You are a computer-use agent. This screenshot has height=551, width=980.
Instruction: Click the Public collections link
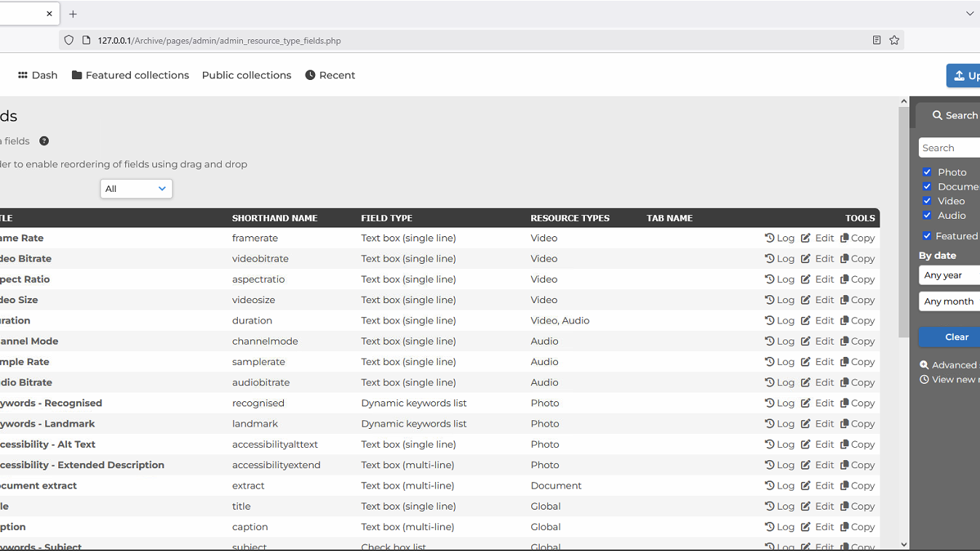point(247,76)
